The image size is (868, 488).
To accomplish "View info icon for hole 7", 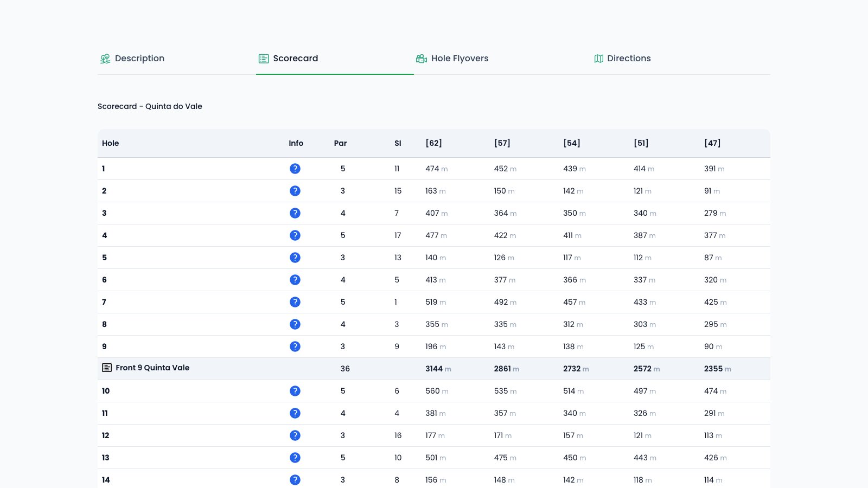I will tap(295, 302).
